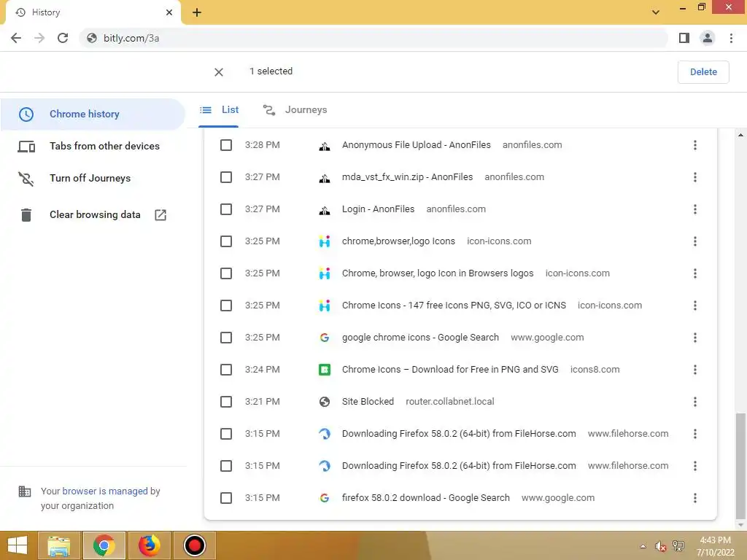Click Google favicon on firefox 58.0.2 row

325,498
